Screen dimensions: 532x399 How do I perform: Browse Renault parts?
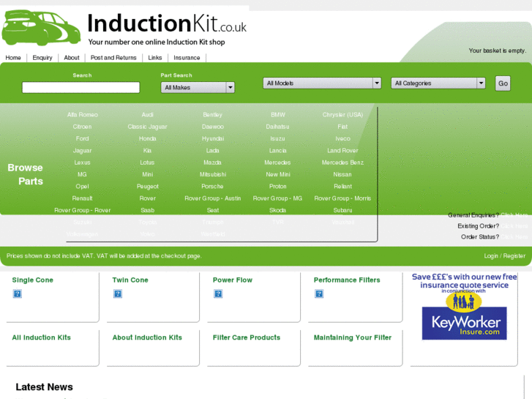tap(82, 198)
